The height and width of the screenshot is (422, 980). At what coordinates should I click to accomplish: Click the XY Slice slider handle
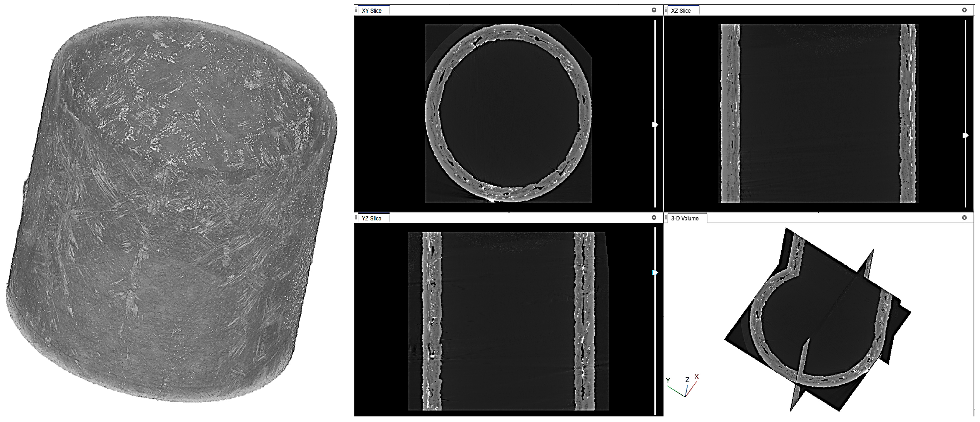[x=655, y=125]
